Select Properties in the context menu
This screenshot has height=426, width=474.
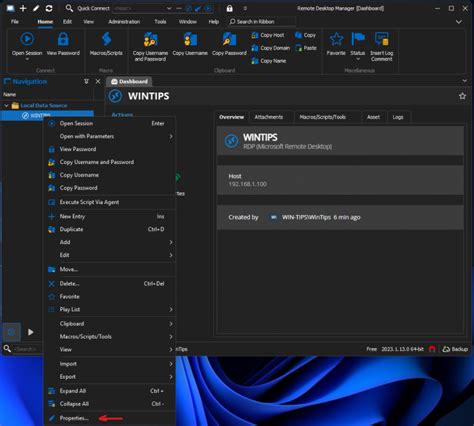(109, 418)
